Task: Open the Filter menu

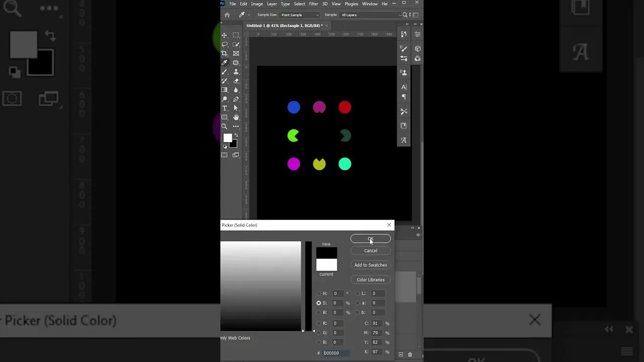Action: (313, 4)
